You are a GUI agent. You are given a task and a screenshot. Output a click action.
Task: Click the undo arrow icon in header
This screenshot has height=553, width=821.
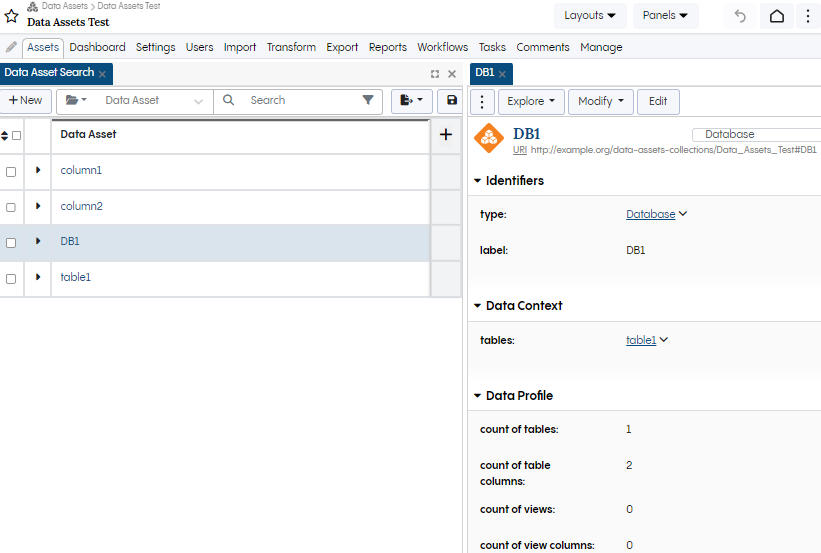click(740, 16)
